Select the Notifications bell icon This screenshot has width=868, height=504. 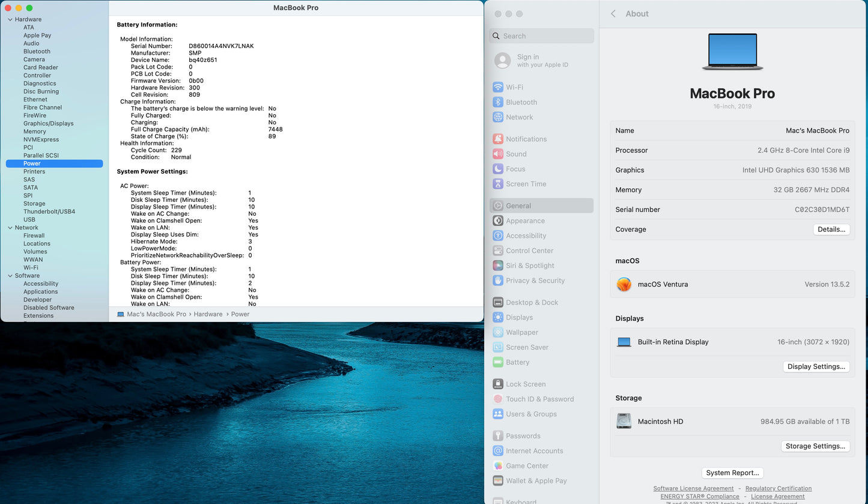[497, 139]
